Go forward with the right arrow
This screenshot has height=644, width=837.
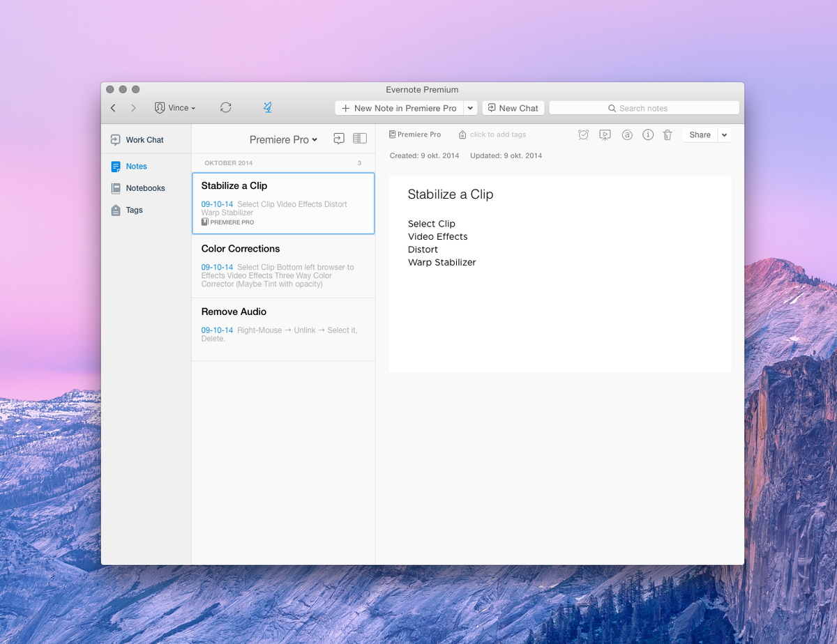(x=133, y=108)
